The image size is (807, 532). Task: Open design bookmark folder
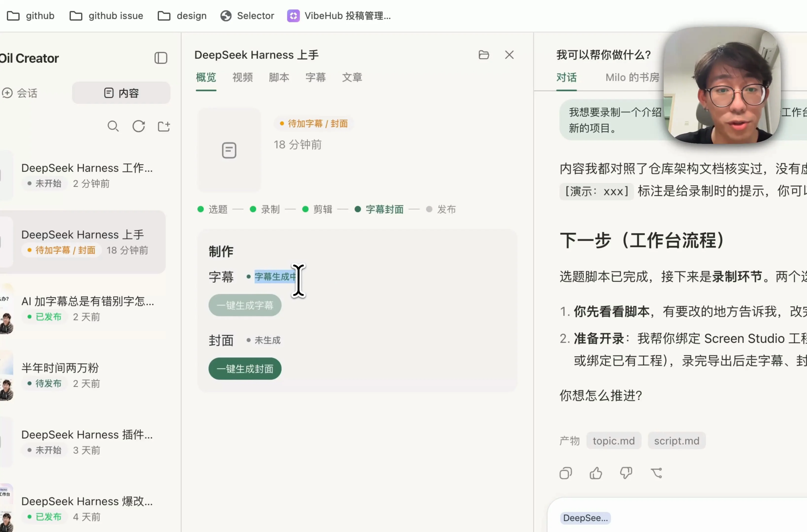coord(182,16)
